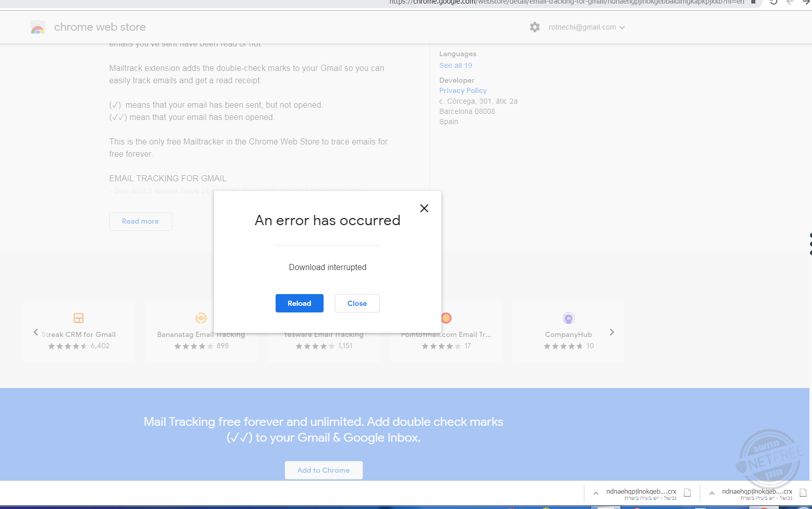This screenshot has width=812, height=509.
Task: Click the blue Reload button
Action: click(300, 303)
